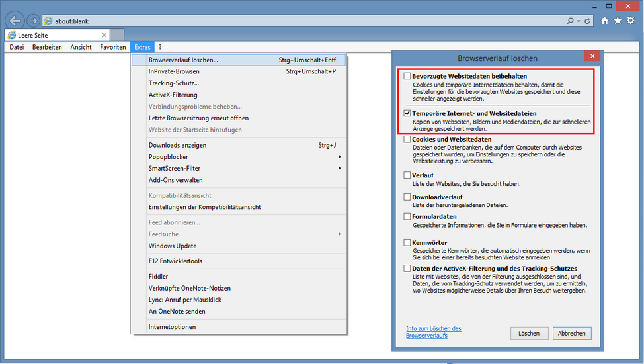Image resolution: width=644 pixels, height=364 pixels.
Task: Click the browser Back arrow button
Action: point(15,20)
